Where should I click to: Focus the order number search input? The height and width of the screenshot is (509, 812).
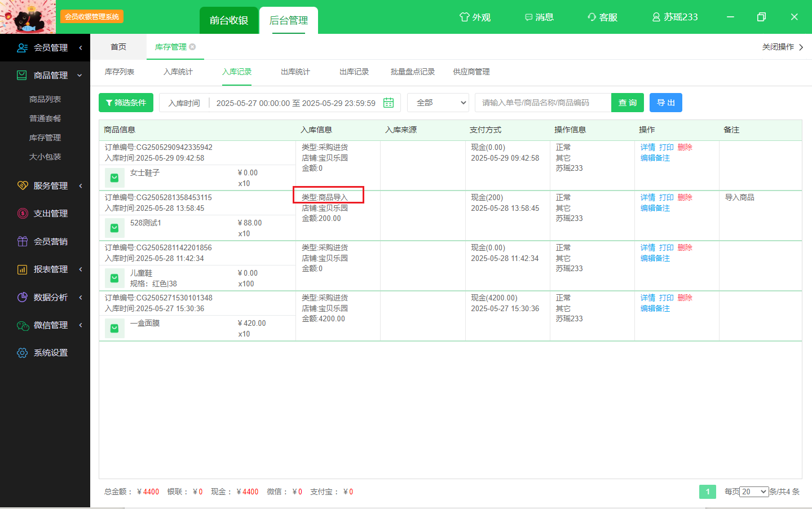[543, 103]
